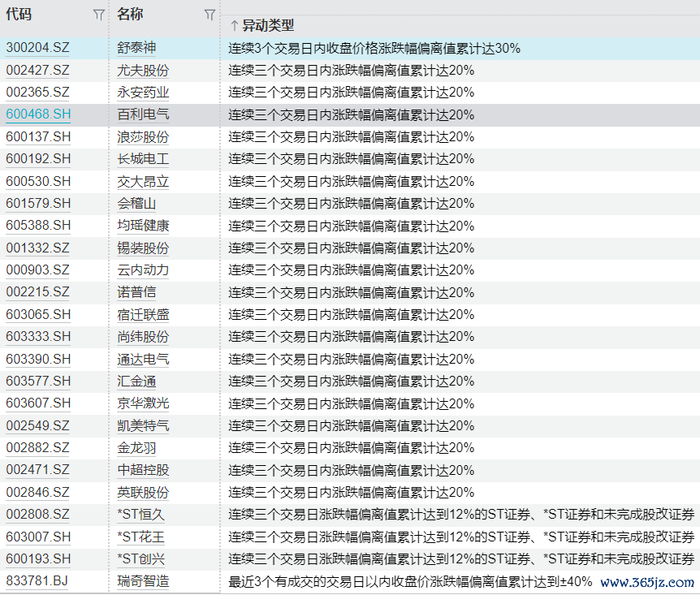Viewport: 700px width, 595px height.
Task: Open stock code 002882.SZ
Action: [38, 448]
